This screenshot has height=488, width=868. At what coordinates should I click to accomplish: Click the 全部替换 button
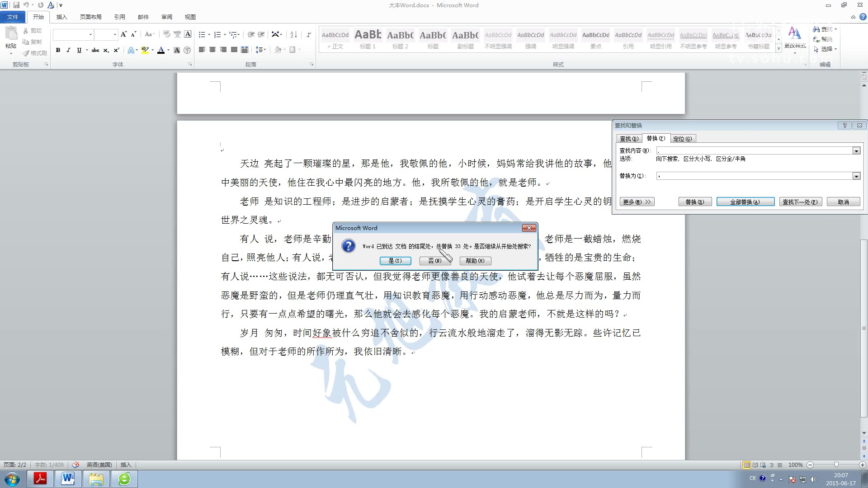coord(745,202)
